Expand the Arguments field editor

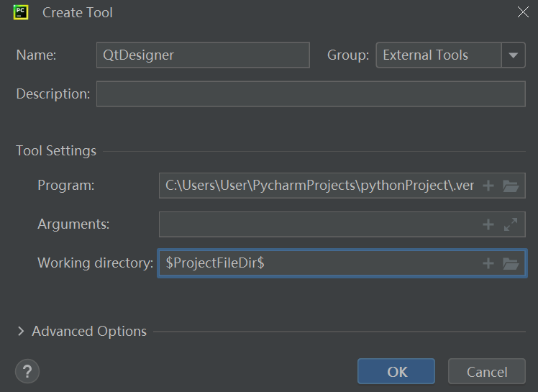pos(511,224)
